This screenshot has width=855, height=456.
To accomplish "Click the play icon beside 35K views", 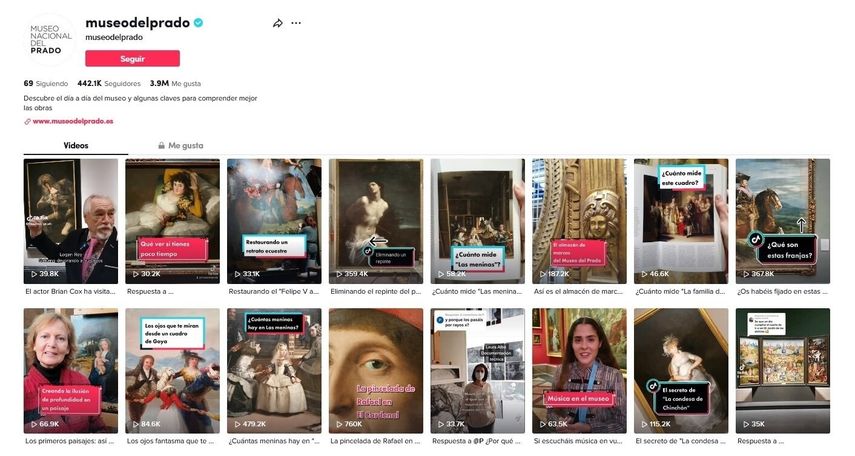I will click(x=746, y=424).
